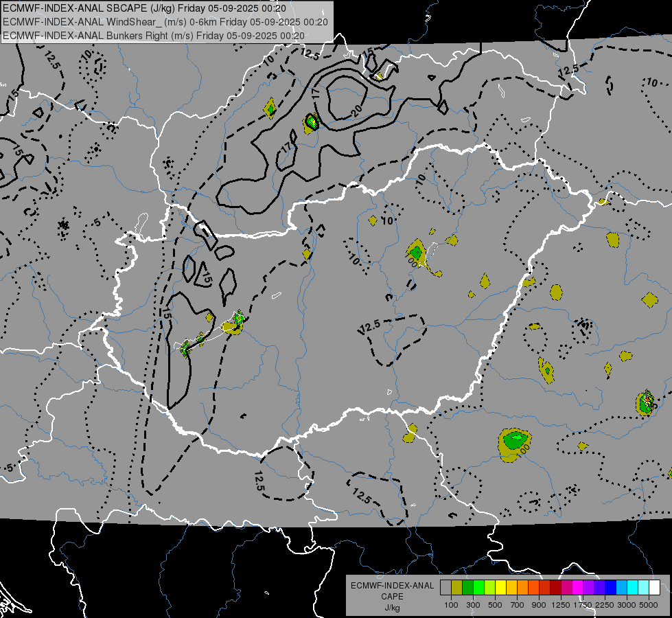Click legend value 3000
The width and height of the screenshot is (672, 618).
pos(627,605)
